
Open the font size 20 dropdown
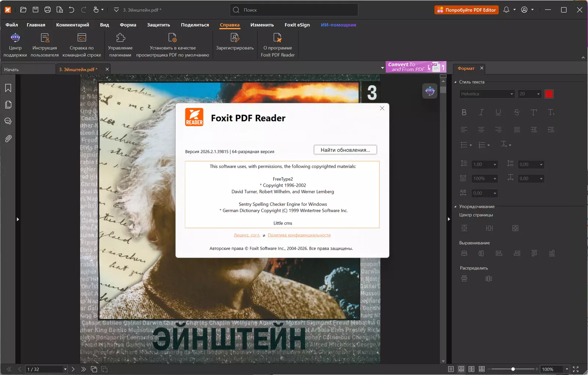click(x=530, y=94)
